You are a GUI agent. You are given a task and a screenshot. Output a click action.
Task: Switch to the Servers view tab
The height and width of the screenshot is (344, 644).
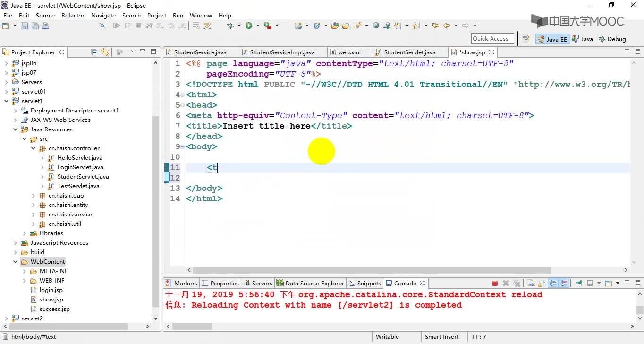click(257, 284)
